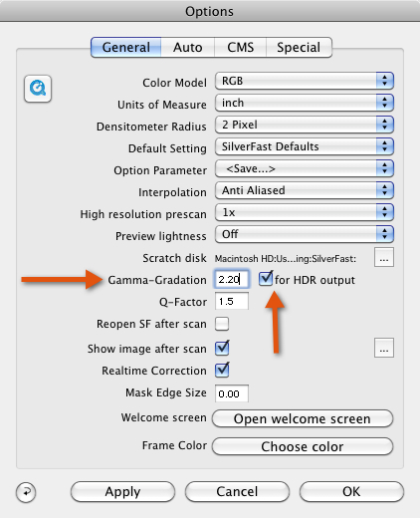Select the Auto tab

point(188,47)
